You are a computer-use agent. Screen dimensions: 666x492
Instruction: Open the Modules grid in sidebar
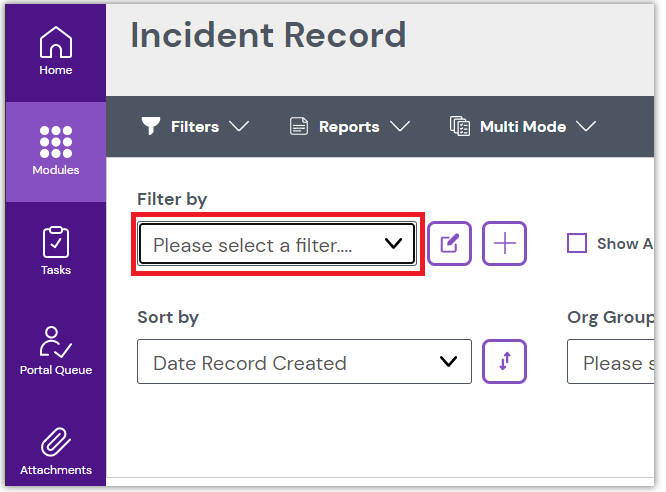pos(56,152)
